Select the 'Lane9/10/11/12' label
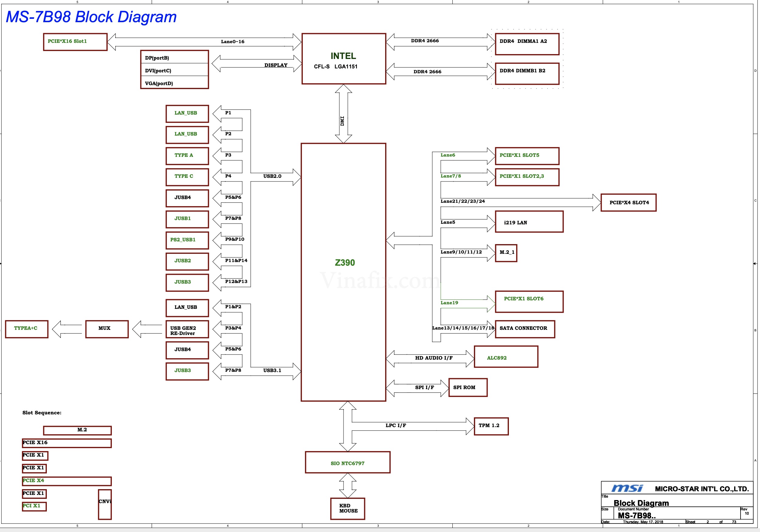The image size is (760, 532). coord(461,252)
